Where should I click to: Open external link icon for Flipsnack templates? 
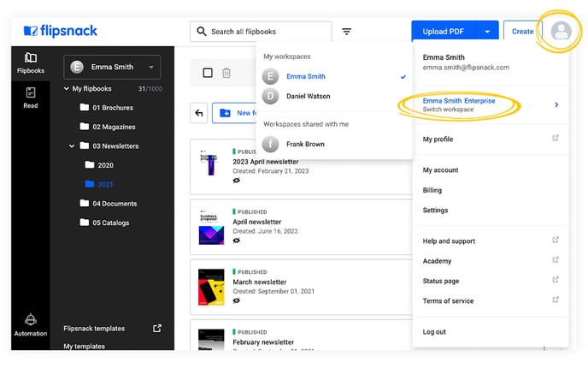[x=157, y=328]
